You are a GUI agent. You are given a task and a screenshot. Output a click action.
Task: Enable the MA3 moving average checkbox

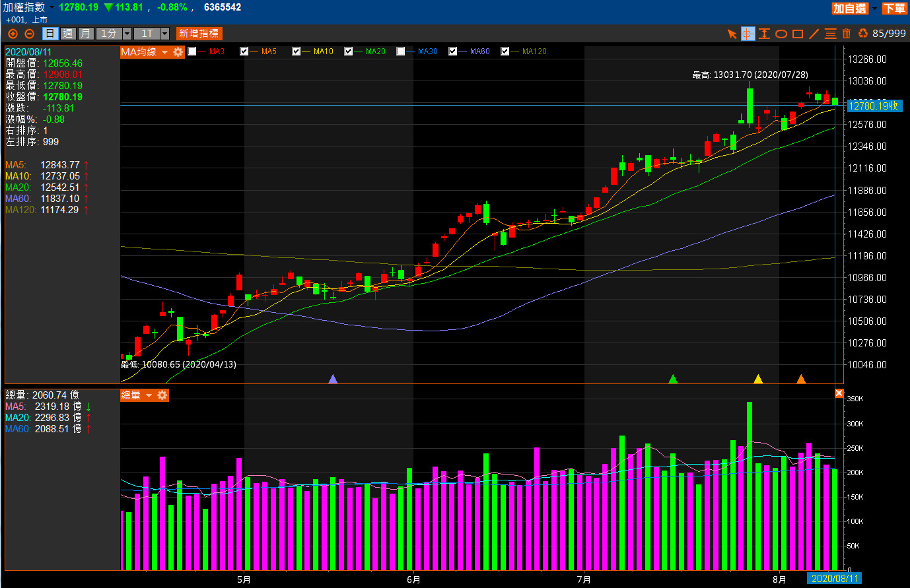pyautogui.click(x=192, y=51)
